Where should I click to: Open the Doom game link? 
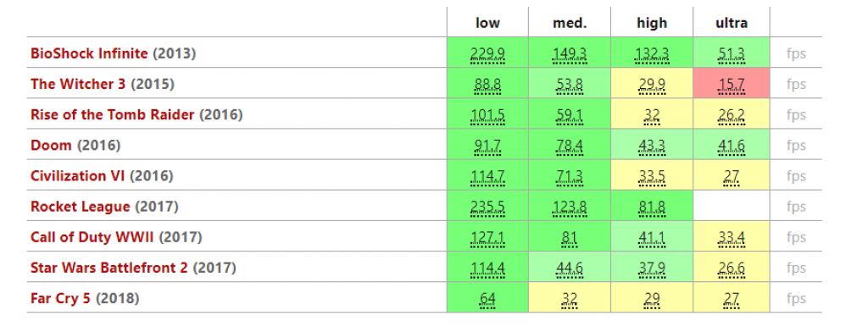(51, 146)
